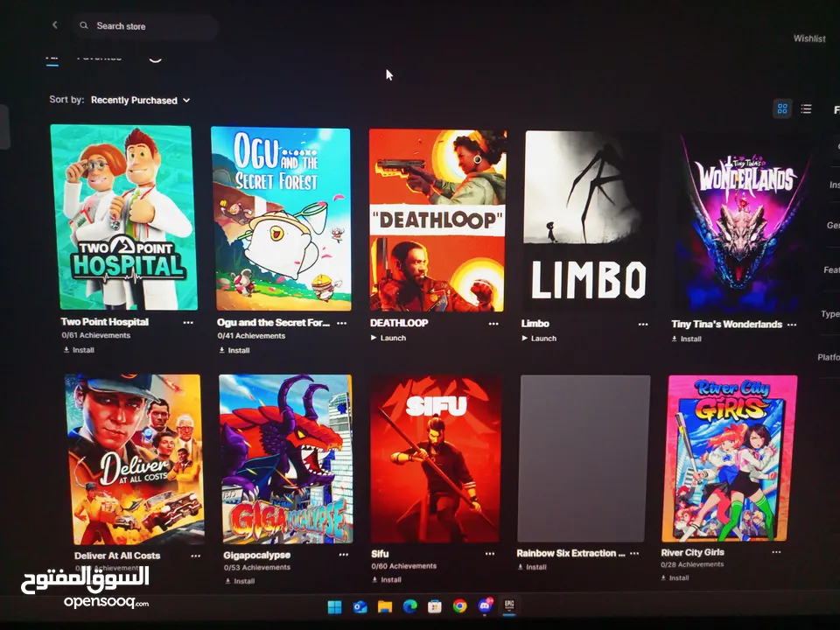This screenshot has height=630, width=840.
Task: Open the Gigapocalypse cover art
Action: pyautogui.click(x=286, y=458)
